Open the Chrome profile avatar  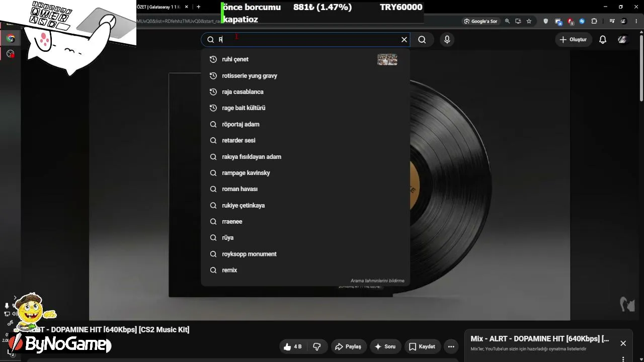tap(624, 21)
